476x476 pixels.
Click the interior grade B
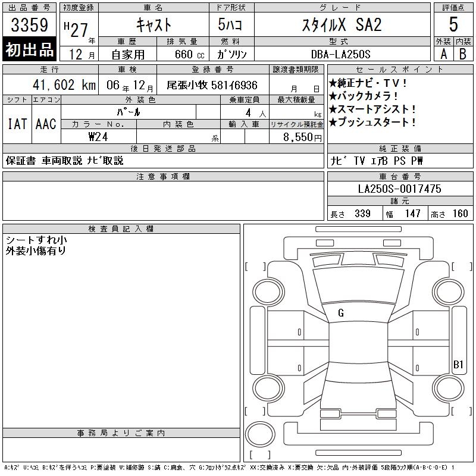click(463, 54)
